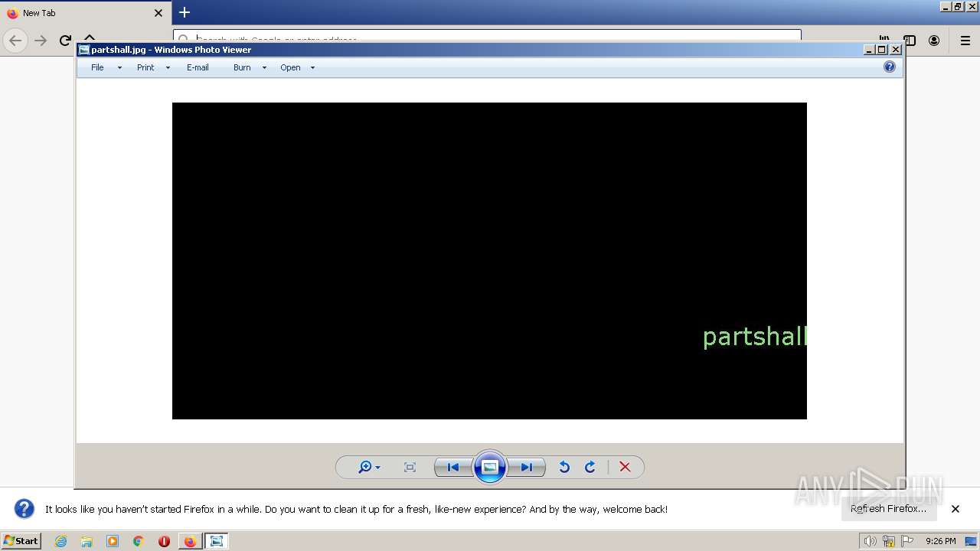Viewport: 980px width, 551px height.
Task: Rotate the picture counterclockwise
Action: pos(564,467)
